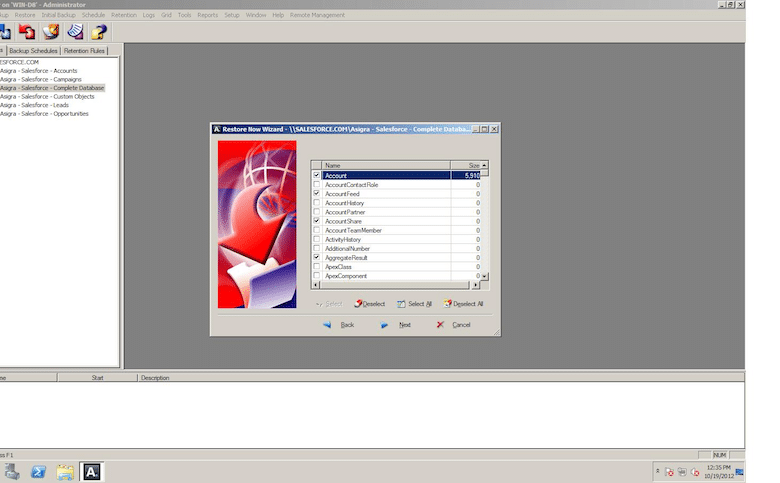Open the Window menu
The height and width of the screenshot is (483, 780).
(256, 15)
